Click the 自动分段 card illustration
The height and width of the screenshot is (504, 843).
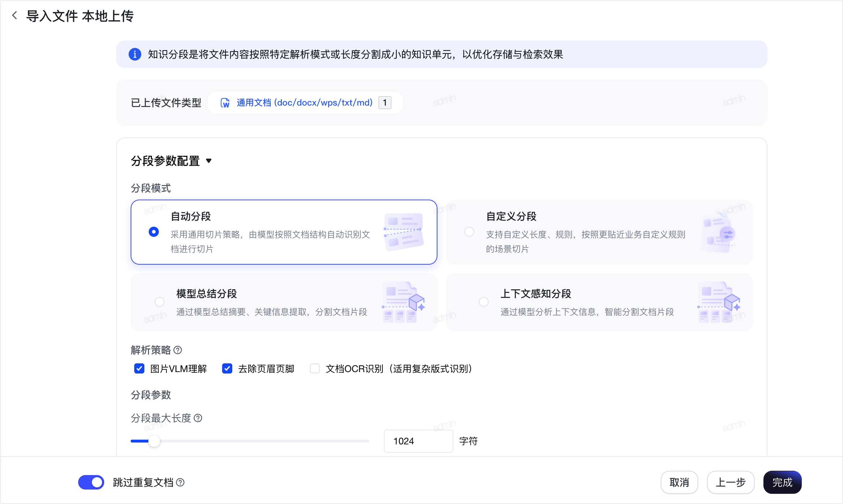coord(403,232)
